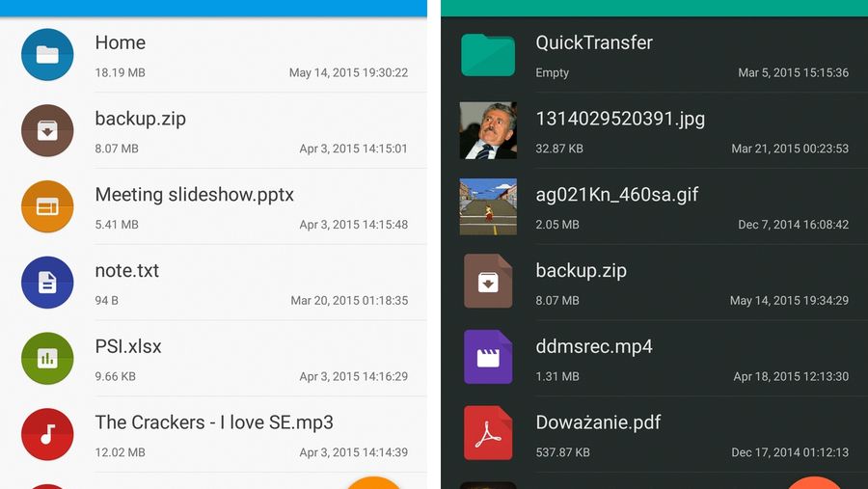Click the Empty label under QuickTransfer
The image size is (868, 489).
tap(552, 72)
